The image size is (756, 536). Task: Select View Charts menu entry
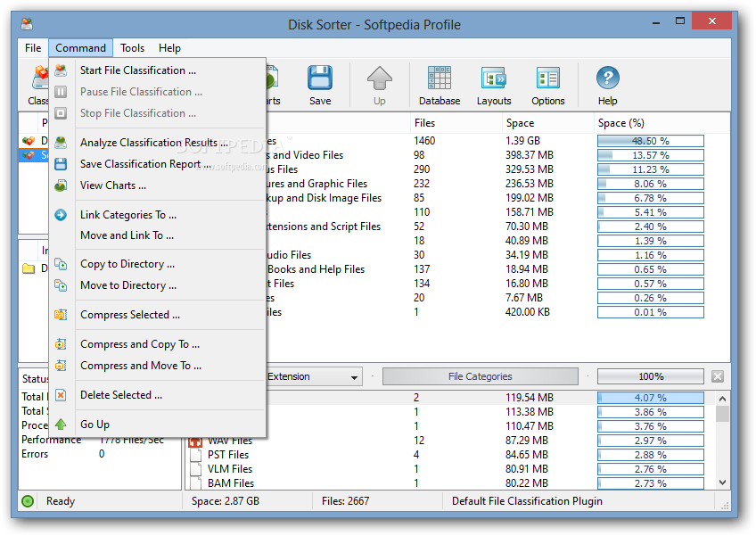(x=158, y=186)
